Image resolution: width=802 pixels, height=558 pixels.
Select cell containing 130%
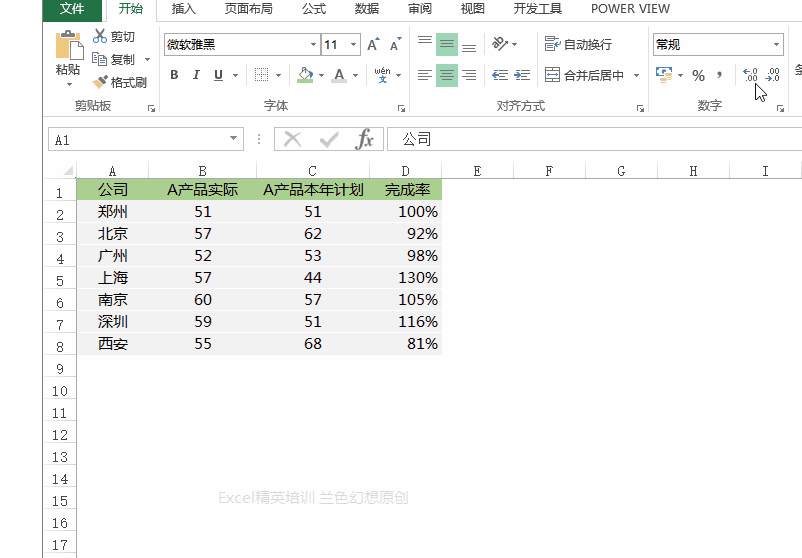click(406, 278)
